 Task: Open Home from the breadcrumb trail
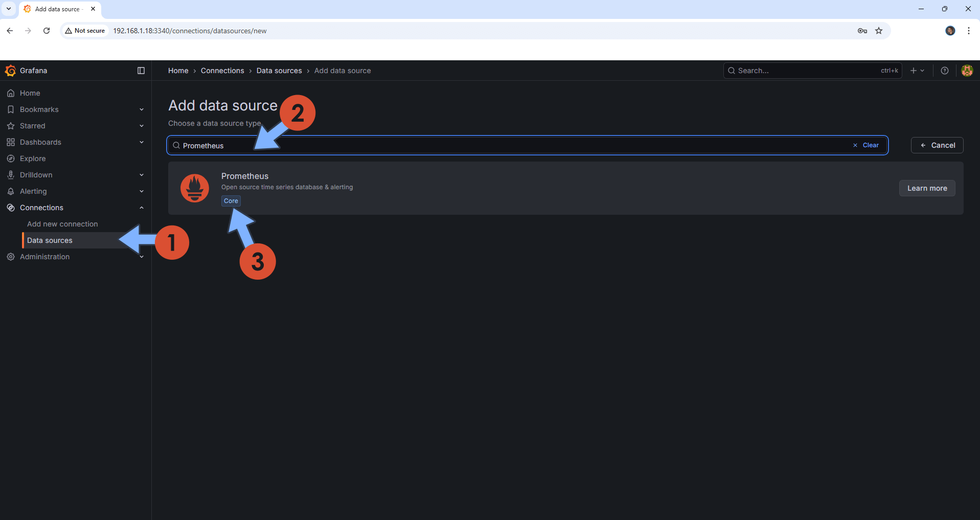pos(178,71)
